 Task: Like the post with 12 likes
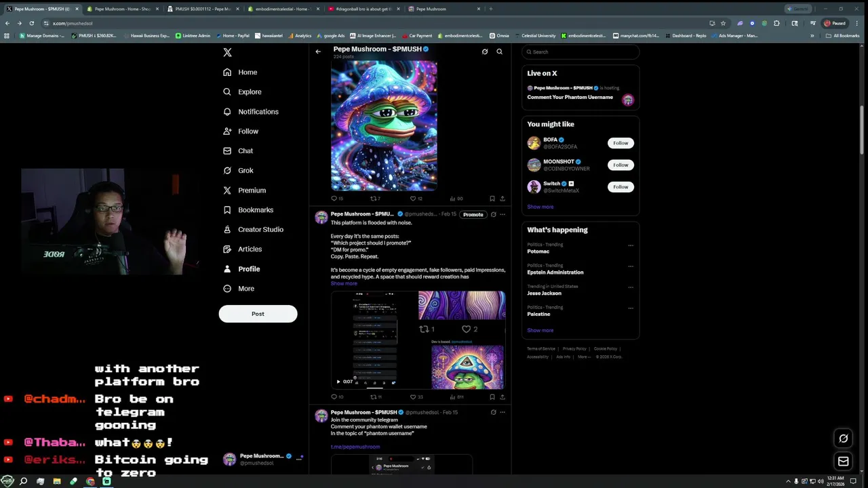pyautogui.click(x=416, y=199)
